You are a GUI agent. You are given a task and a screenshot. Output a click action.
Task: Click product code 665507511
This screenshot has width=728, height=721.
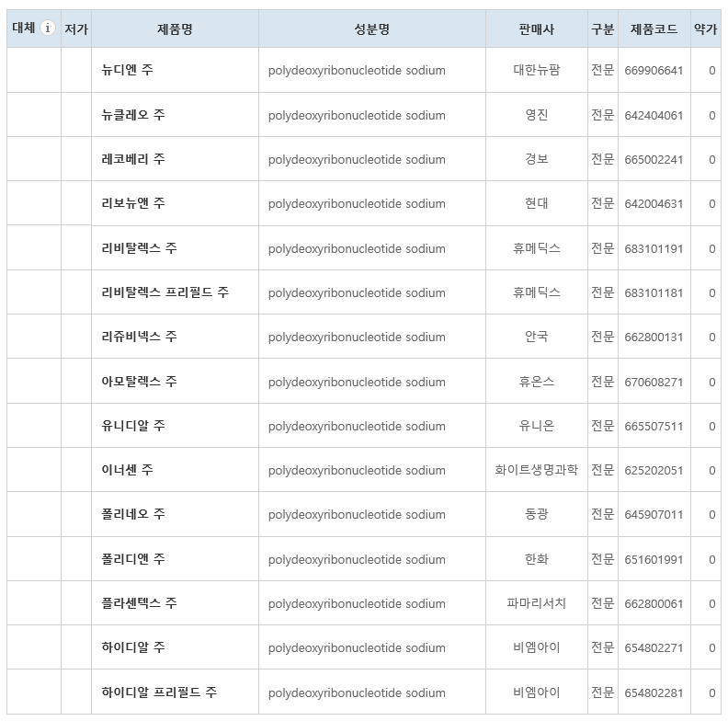[x=654, y=427]
